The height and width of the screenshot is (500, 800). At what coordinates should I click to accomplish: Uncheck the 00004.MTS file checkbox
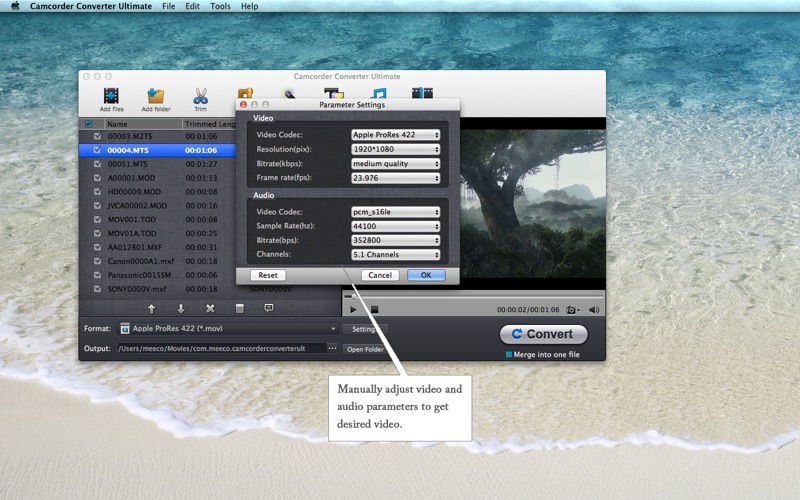point(97,150)
